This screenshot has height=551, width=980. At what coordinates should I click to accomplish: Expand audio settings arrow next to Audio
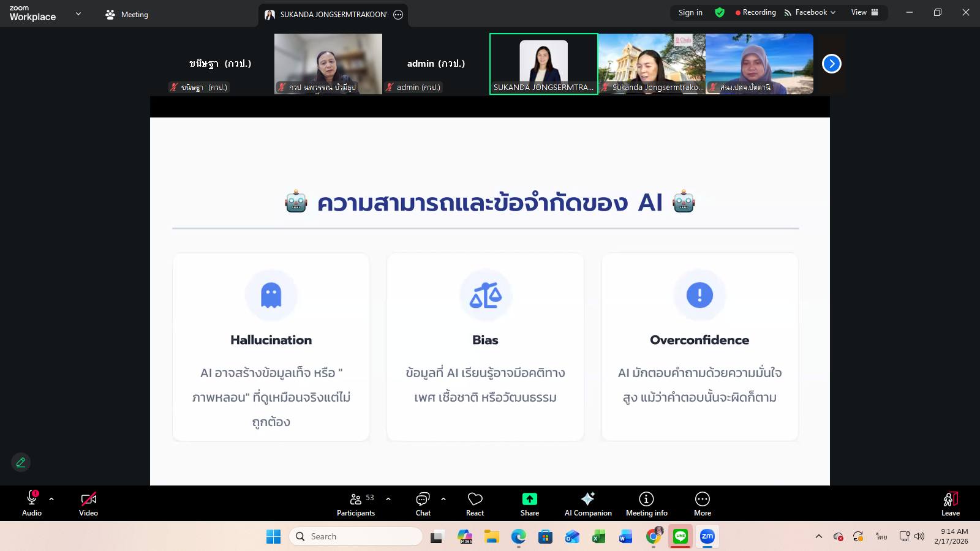51,499
